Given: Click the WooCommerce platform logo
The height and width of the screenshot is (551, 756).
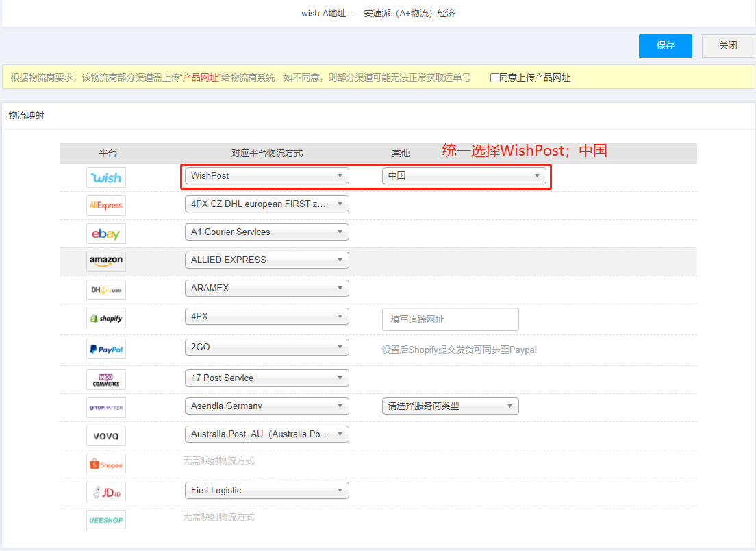Looking at the screenshot, I should click(106, 379).
